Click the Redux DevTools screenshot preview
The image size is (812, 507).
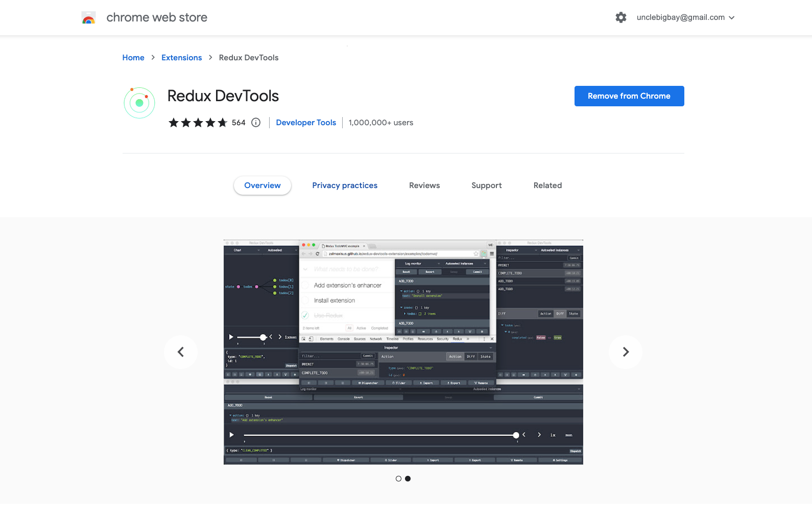click(x=403, y=352)
